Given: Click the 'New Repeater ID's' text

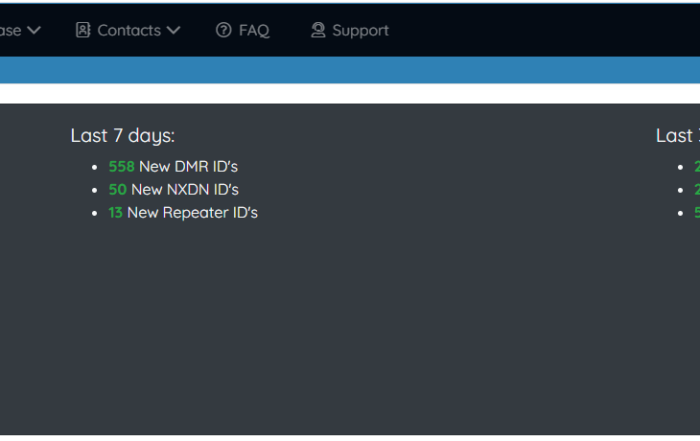Looking at the screenshot, I should 192,213.
